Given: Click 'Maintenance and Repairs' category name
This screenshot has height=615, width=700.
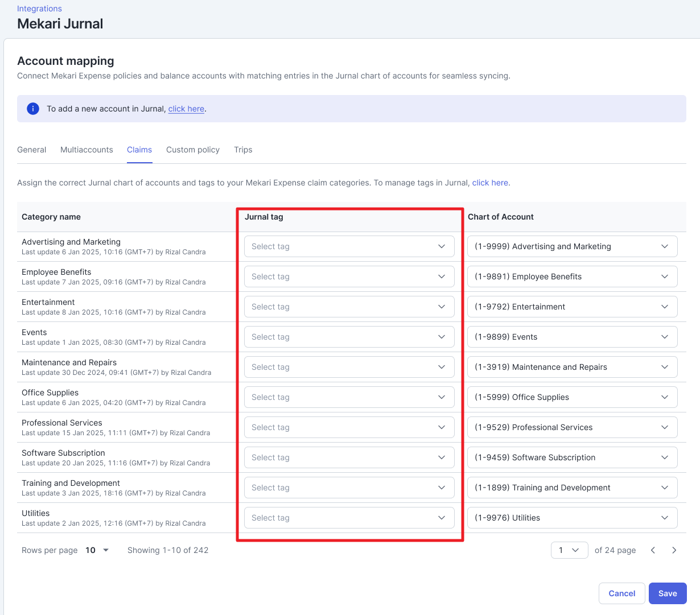Looking at the screenshot, I should pos(69,362).
